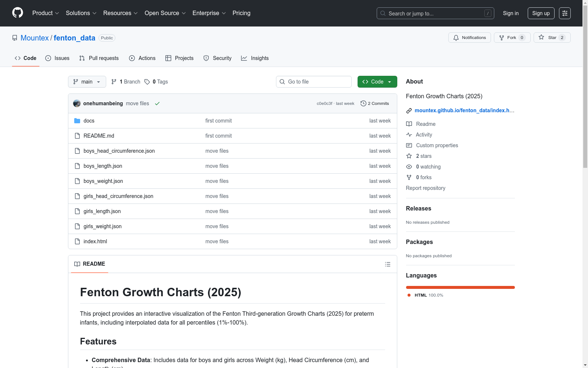This screenshot has height=368, width=588.
Task: Click in the Search or jump to field
Action: click(435, 13)
